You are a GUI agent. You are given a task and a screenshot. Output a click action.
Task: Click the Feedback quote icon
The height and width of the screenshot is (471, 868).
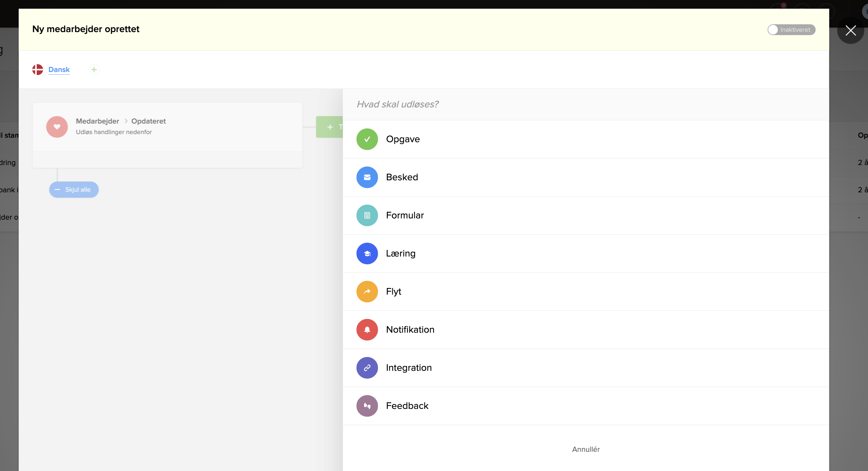pos(367,406)
